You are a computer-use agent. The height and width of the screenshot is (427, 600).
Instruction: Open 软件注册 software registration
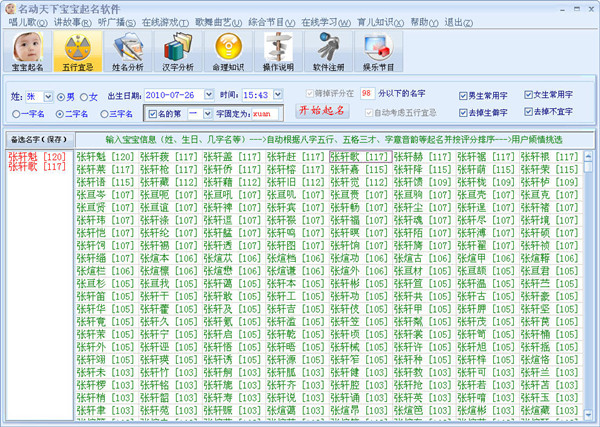pyautogui.click(x=327, y=51)
